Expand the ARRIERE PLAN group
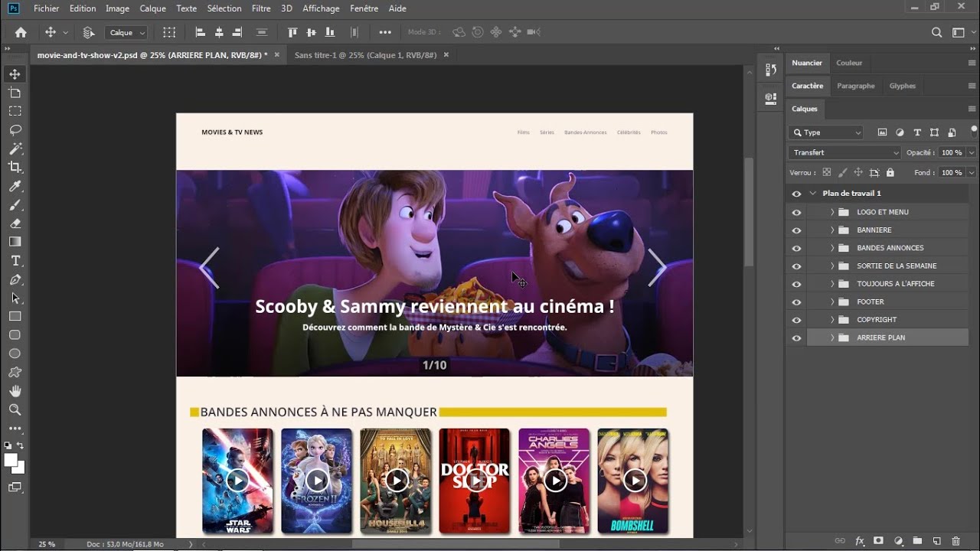The width and height of the screenshot is (980, 551). point(832,337)
